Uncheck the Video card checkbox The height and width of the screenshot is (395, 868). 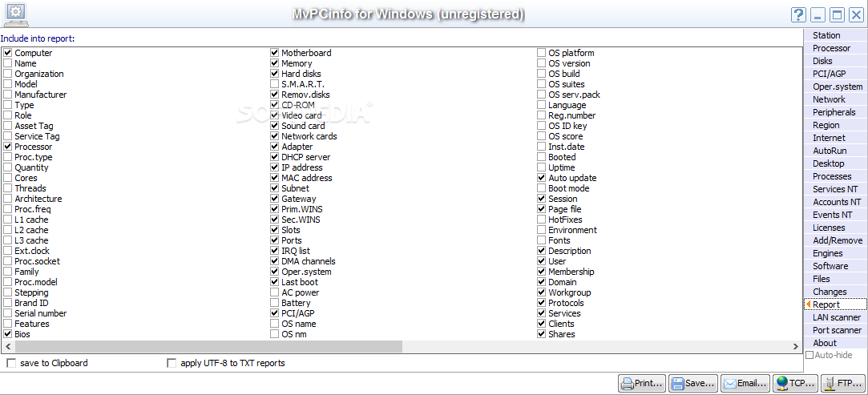coord(275,115)
